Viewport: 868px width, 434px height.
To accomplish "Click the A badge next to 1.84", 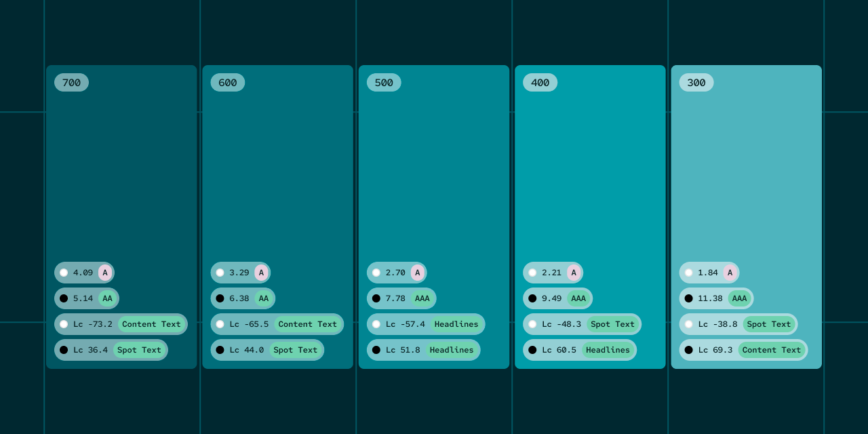I will click(x=730, y=273).
